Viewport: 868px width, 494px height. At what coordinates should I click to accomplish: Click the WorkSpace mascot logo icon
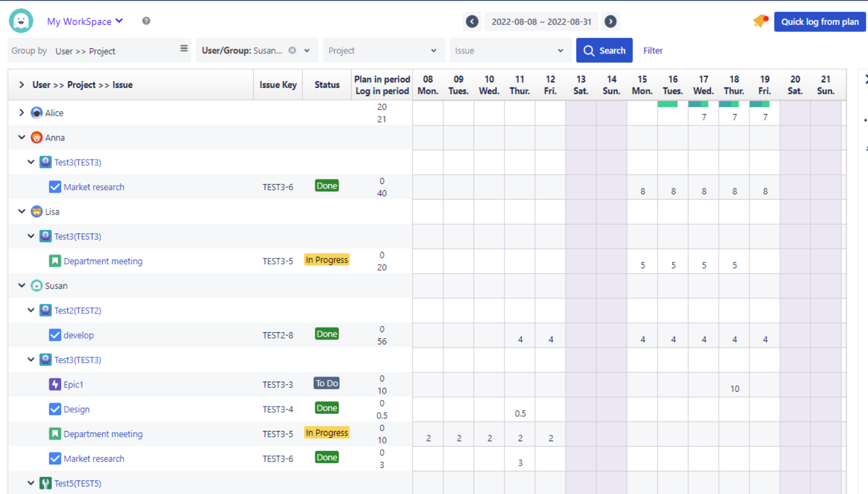tap(21, 21)
